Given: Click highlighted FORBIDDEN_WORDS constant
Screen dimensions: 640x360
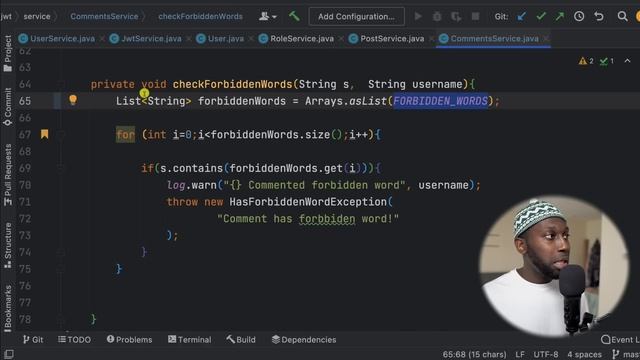Looking at the screenshot, I should click(x=440, y=101).
